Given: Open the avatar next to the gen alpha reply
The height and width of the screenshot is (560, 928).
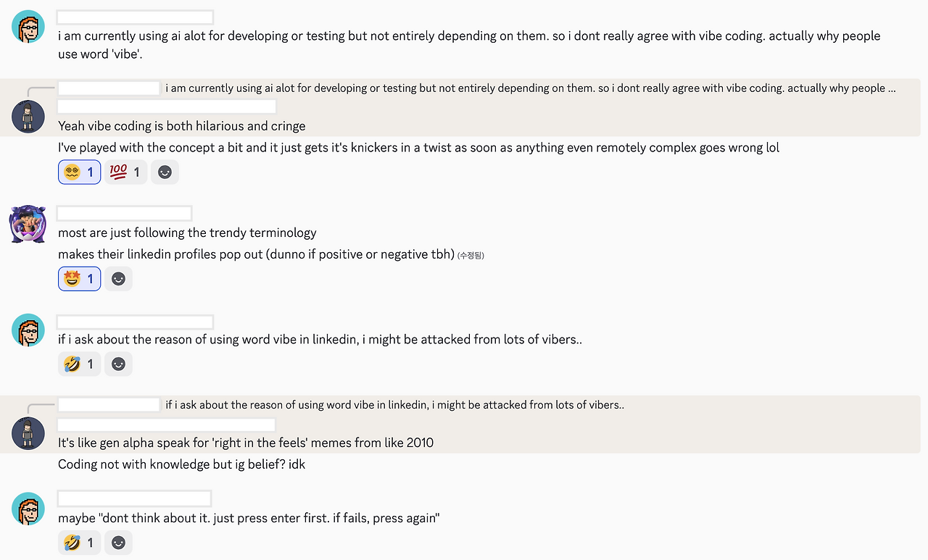Looking at the screenshot, I should (x=28, y=432).
